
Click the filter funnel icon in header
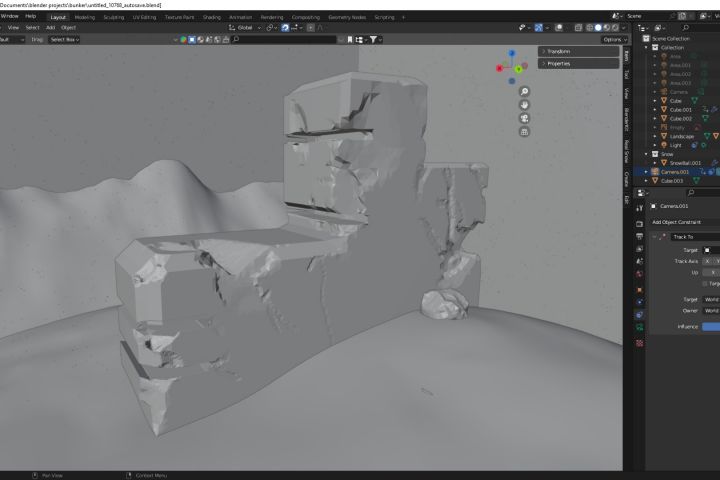374,40
